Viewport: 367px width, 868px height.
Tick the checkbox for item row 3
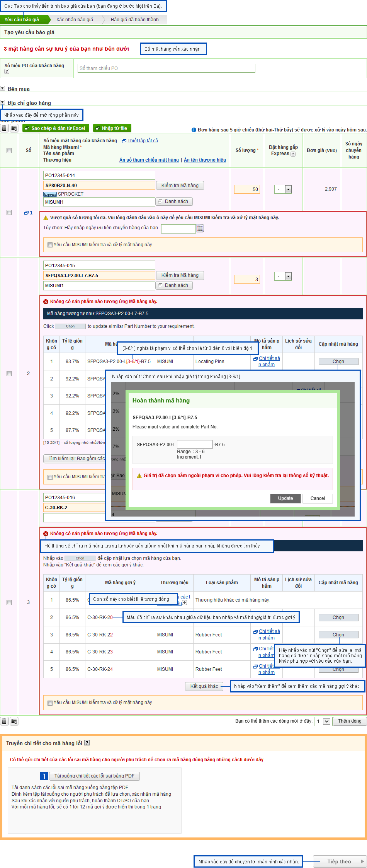pos(9,602)
